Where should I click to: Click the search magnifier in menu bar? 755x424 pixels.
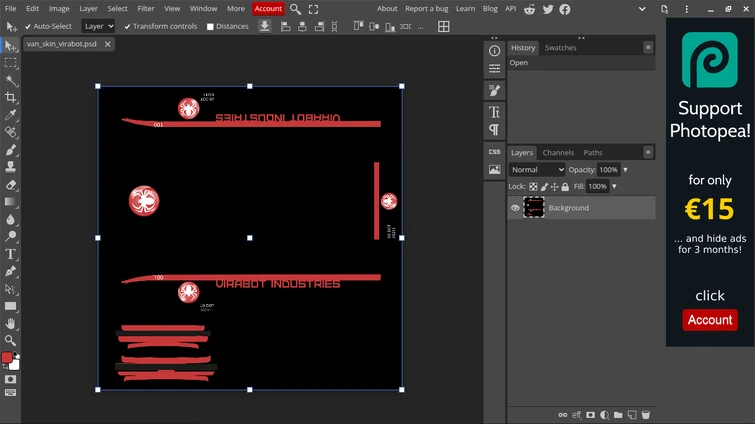295,9
